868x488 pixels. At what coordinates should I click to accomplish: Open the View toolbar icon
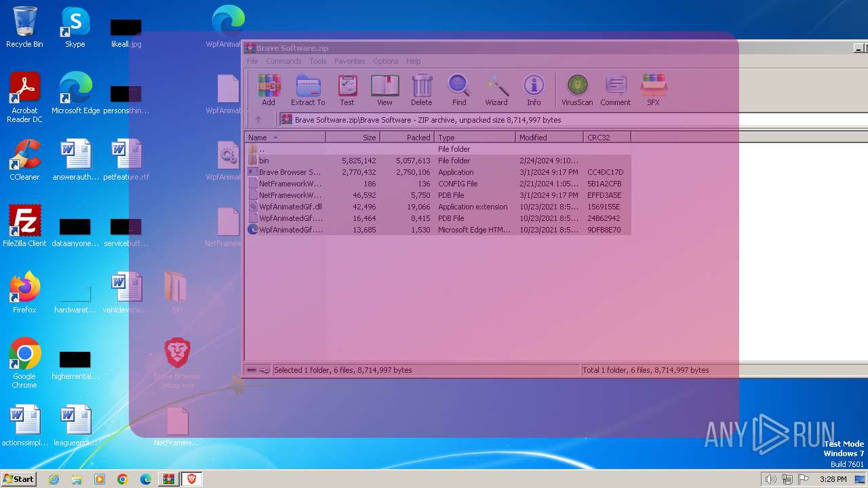click(x=384, y=90)
